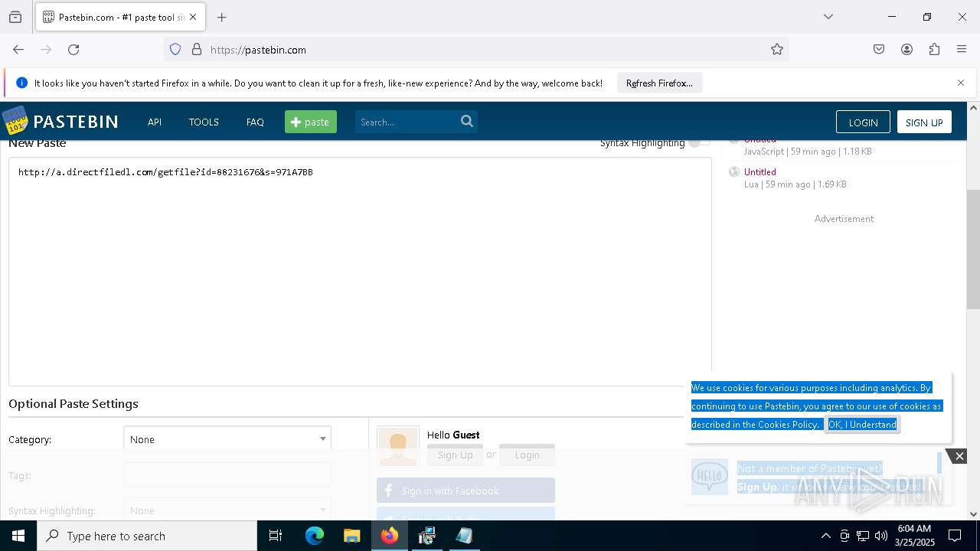Click the address bar URL pastebin.com
The width and height of the screenshot is (980, 551).
(258, 50)
